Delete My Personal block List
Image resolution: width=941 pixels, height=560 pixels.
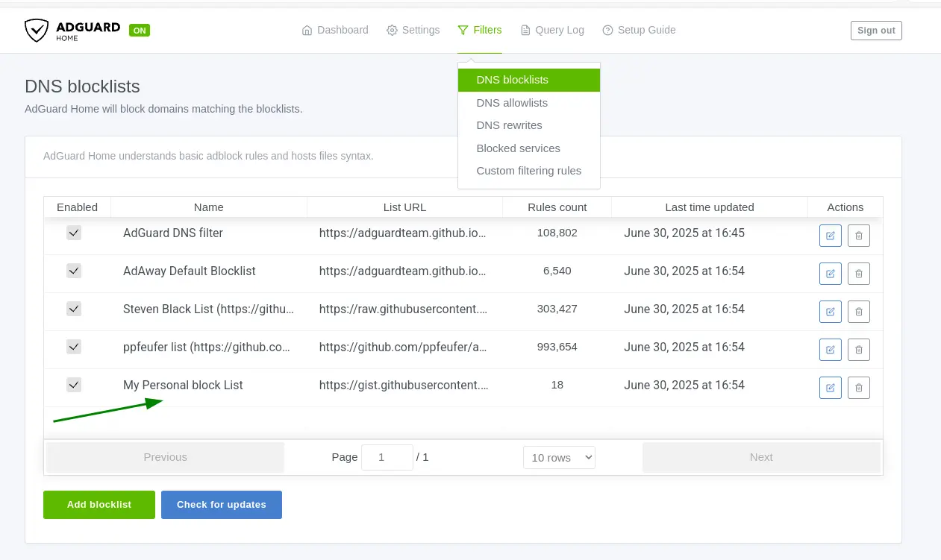coord(858,388)
